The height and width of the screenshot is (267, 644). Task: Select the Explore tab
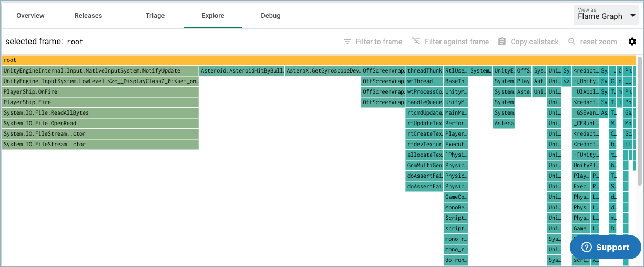point(213,16)
